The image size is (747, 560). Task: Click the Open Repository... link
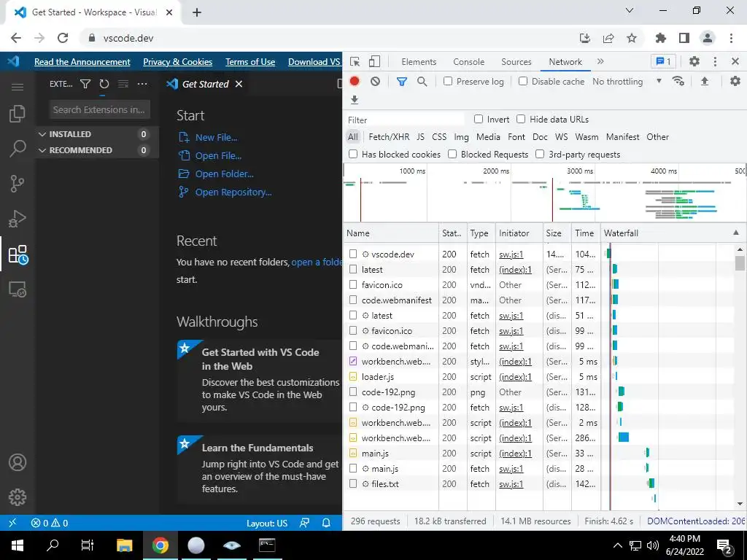[x=233, y=192]
